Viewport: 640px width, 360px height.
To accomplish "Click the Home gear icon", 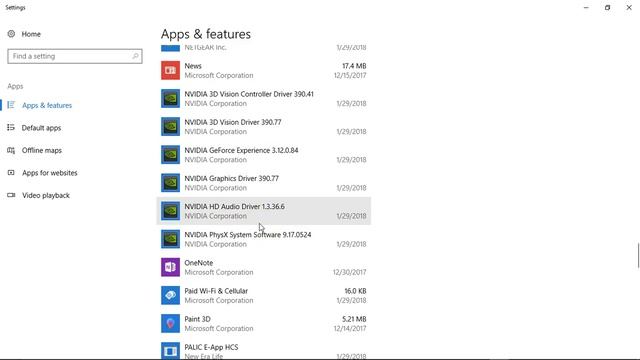I will tap(11, 34).
